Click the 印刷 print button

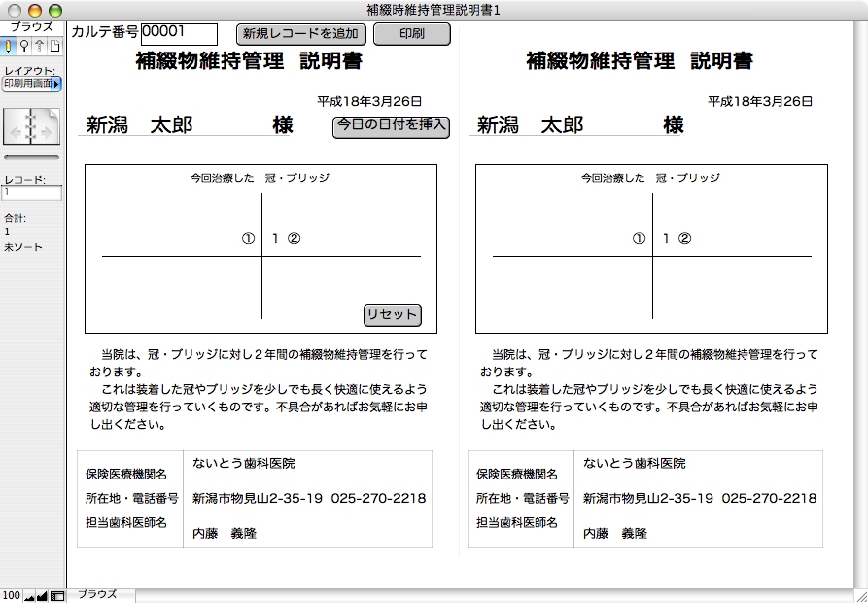(412, 34)
